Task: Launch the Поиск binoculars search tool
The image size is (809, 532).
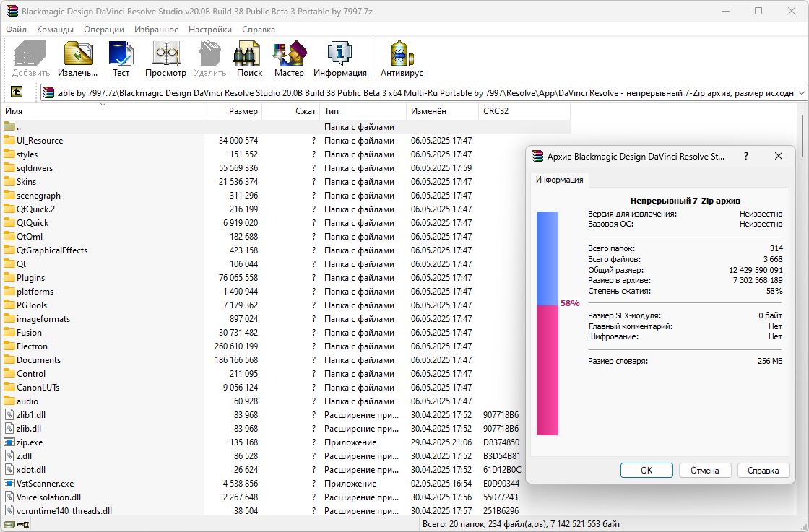Action: point(249,58)
